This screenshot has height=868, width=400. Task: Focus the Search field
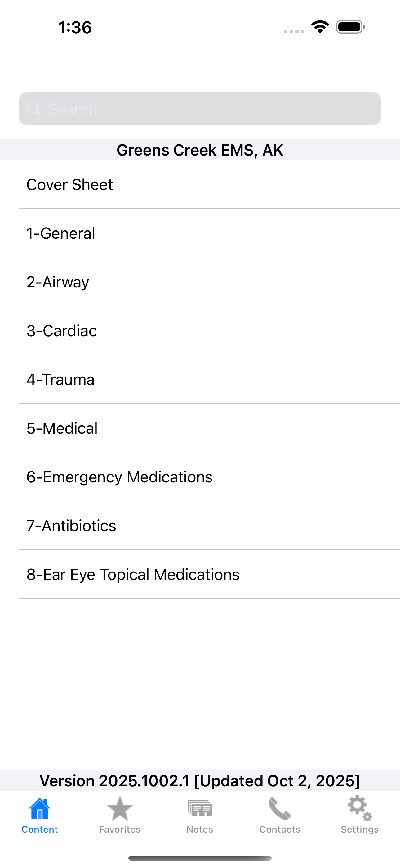point(200,109)
